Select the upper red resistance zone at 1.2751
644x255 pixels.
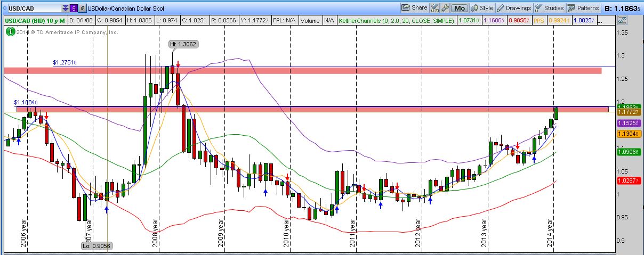pos(302,71)
